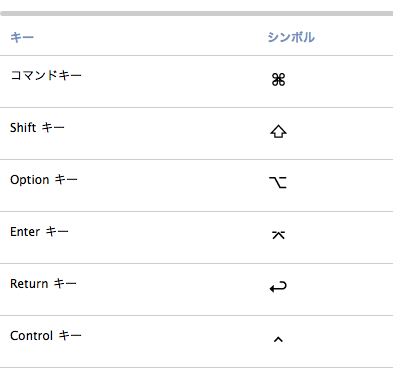Select the Control キー label
Image resolution: width=393 pixels, height=379 pixels.
tap(46, 335)
